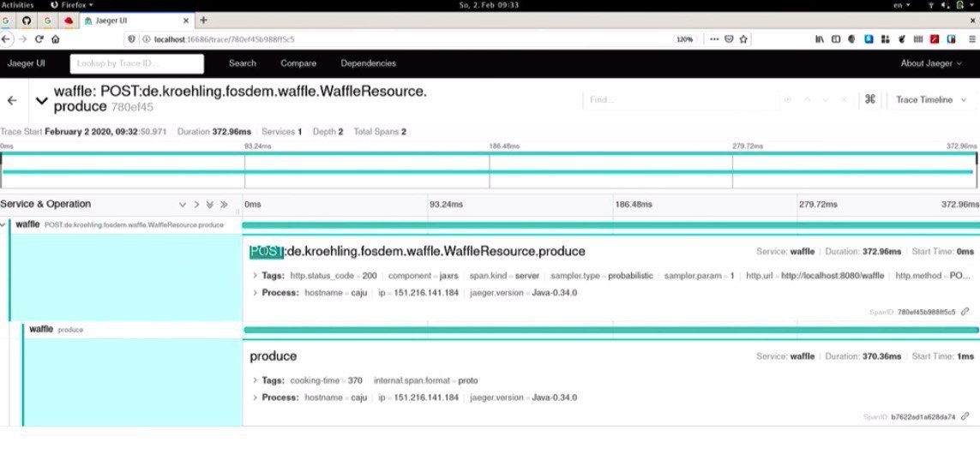The width and height of the screenshot is (980, 454).
Task: Jump to the next find result (down arrow)
Action: pos(826,100)
